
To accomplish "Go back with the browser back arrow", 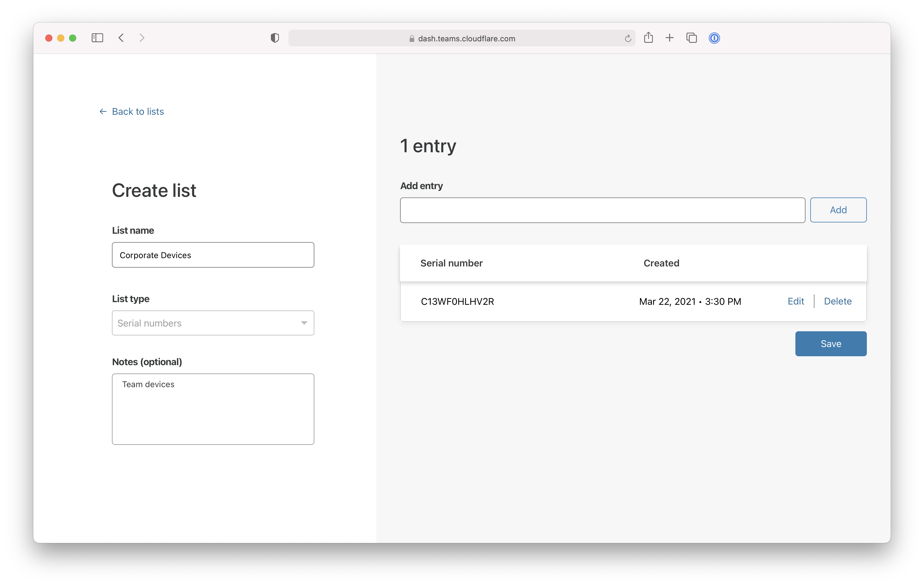I will (121, 38).
